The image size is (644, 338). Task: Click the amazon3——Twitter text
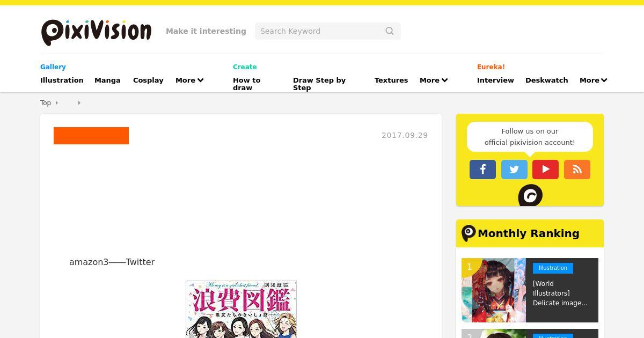[112, 262]
